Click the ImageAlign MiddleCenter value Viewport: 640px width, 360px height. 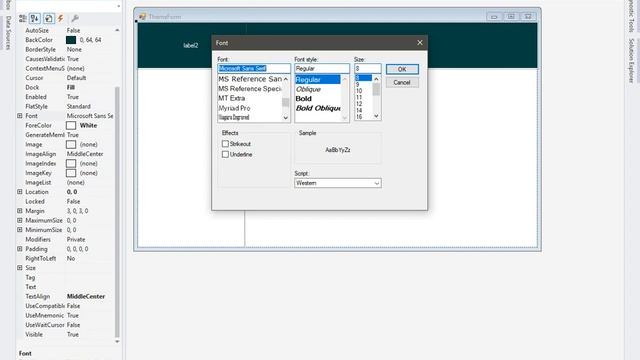[85, 154]
